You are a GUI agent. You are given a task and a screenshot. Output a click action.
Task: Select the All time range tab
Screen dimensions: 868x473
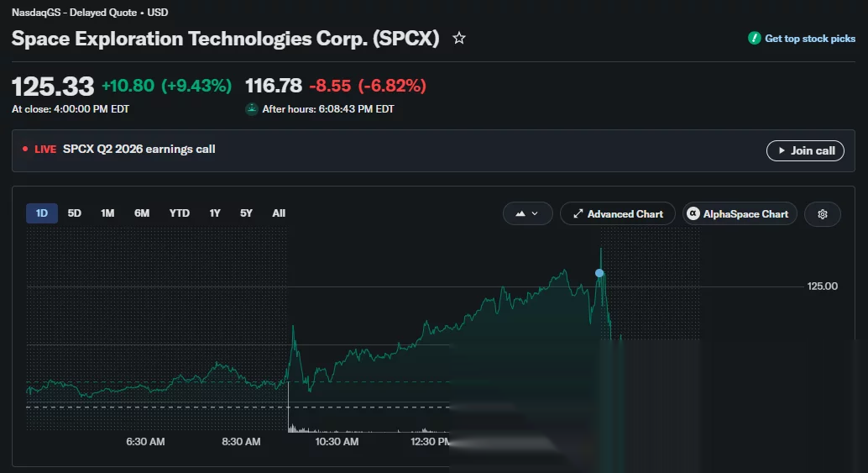pos(279,213)
